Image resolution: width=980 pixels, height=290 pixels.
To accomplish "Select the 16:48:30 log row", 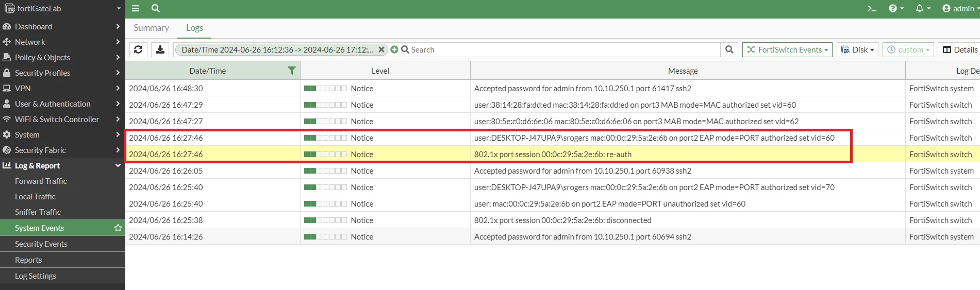I will click(553, 88).
